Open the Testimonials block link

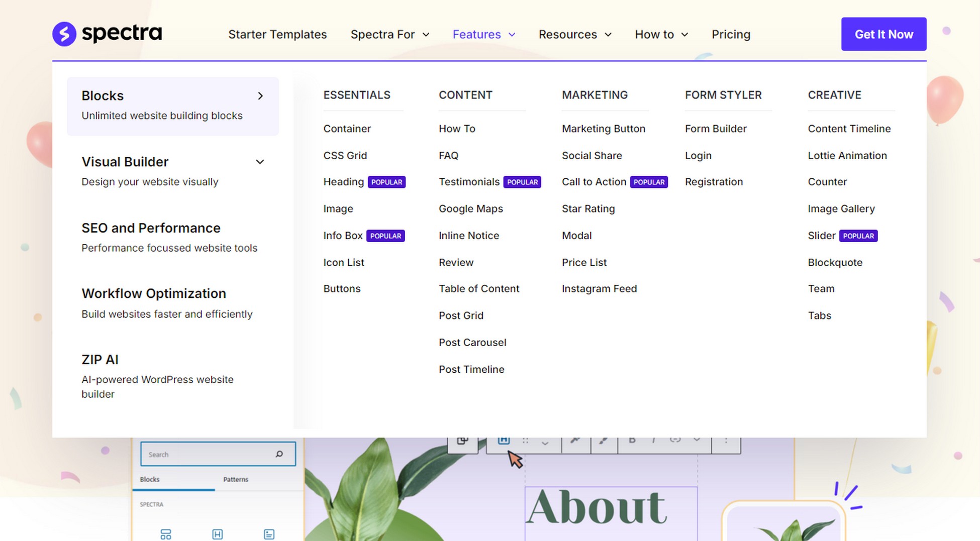click(x=469, y=182)
